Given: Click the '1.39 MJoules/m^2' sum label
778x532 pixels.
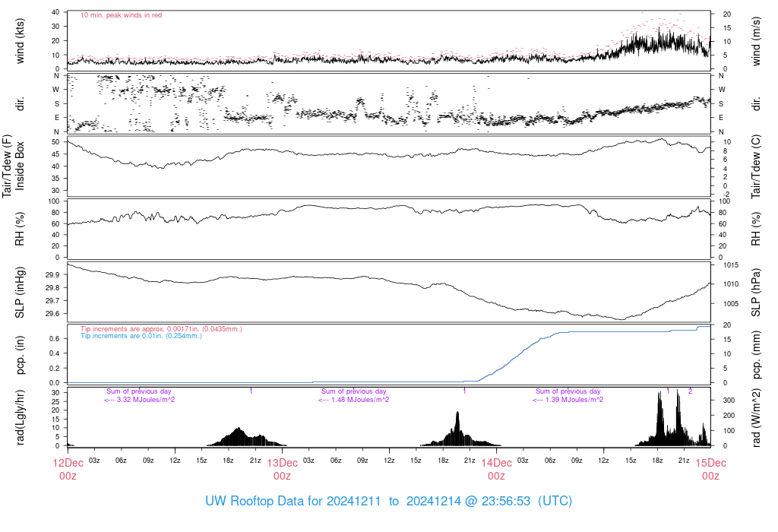Looking at the screenshot, I should coord(568,400).
